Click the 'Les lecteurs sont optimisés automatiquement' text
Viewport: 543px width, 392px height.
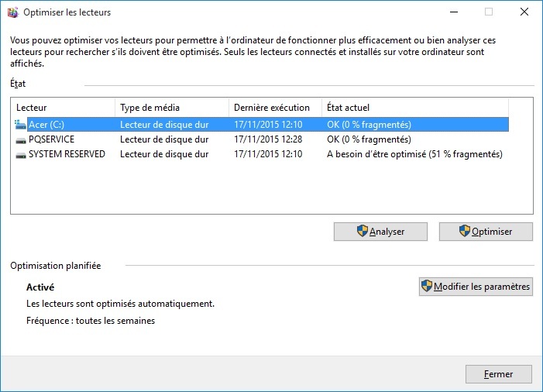coord(120,304)
